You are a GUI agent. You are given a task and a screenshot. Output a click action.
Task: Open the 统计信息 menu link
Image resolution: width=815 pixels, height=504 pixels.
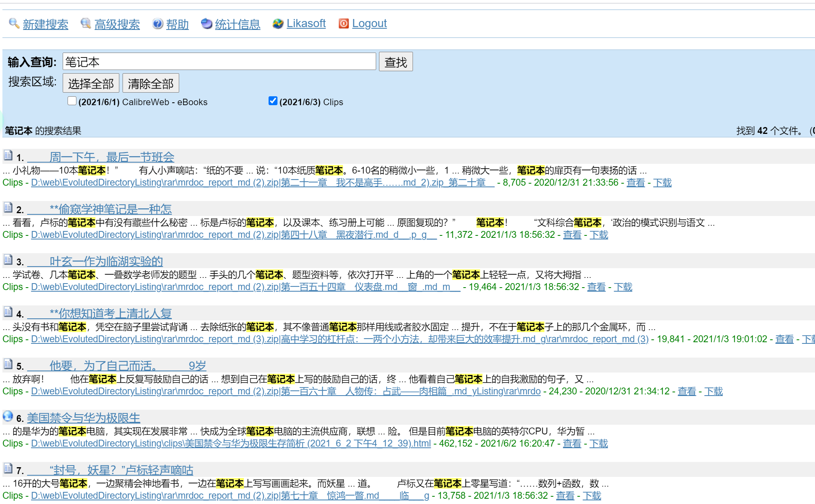pyautogui.click(x=237, y=24)
